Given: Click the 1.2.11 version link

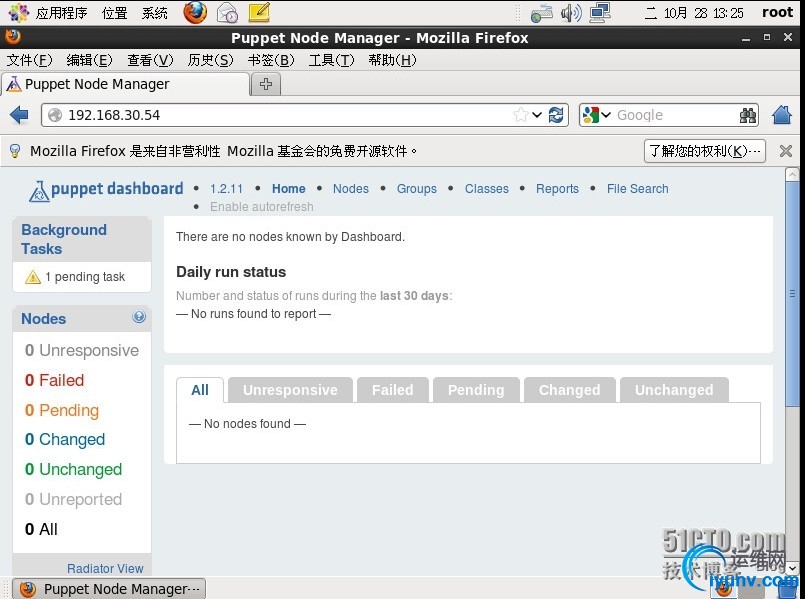Looking at the screenshot, I should pos(226,189).
